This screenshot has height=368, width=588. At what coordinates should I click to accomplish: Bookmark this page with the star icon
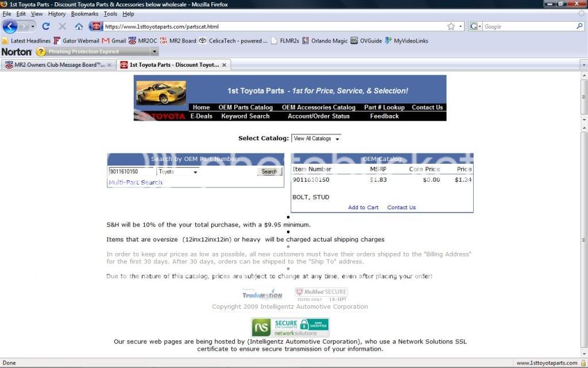click(x=451, y=26)
